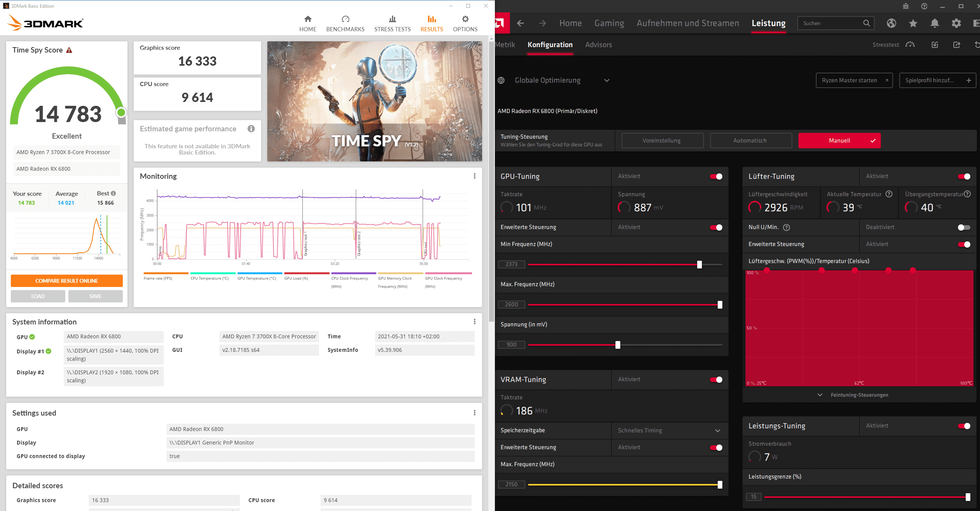Click the Time Spy thumbnail image

(374, 101)
